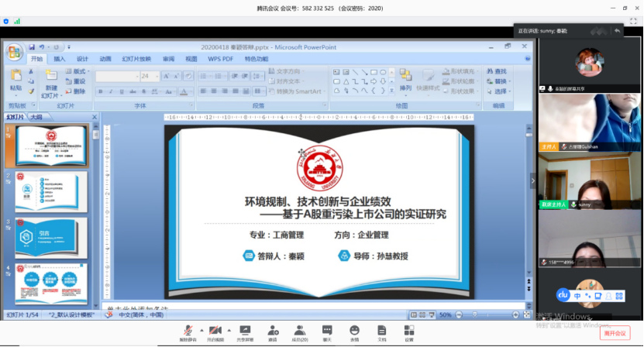This screenshot has height=347, width=644.
Task: Unmute the microphone in the meeting toolbar
Action: [188, 333]
